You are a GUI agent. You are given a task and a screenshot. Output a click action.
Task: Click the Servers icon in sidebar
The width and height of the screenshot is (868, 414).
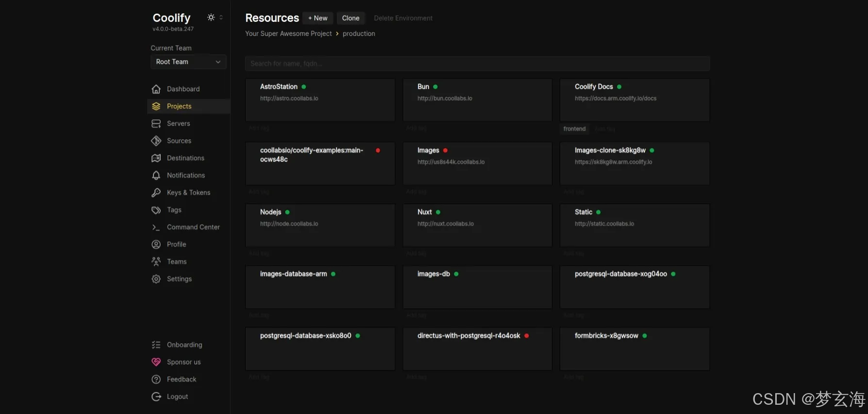[156, 123]
